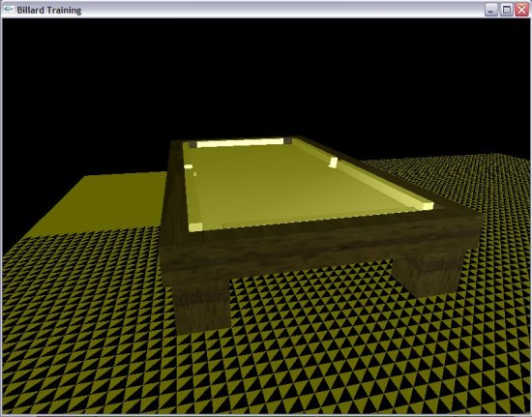The height and width of the screenshot is (417, 532).
Task: Click the Billard Training app icon in title bar
Action: point(9,10)
